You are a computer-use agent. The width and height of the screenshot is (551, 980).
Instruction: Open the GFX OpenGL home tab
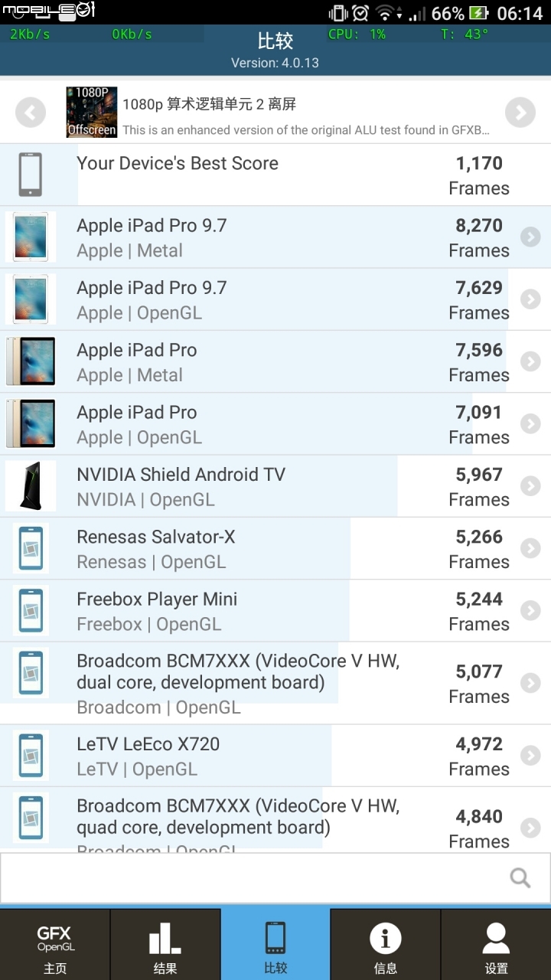tap(55, 945)
